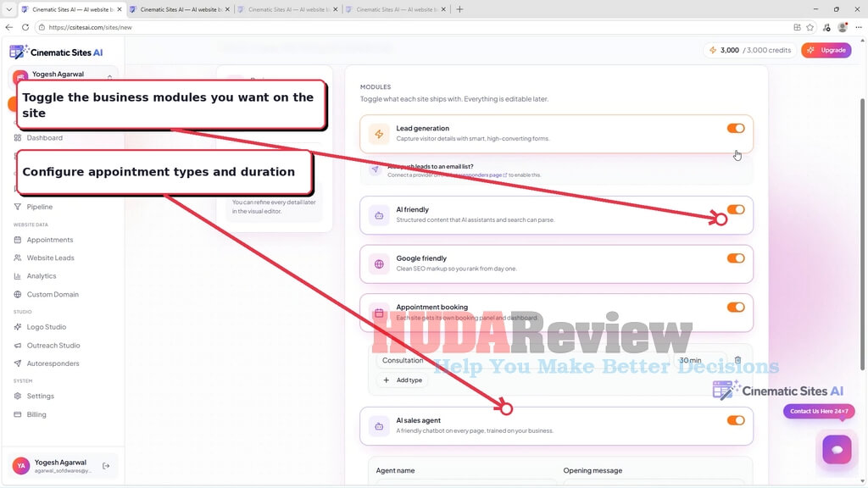The height and width of the screenshot is (488, 868).
Task: Click the sign out icon beside Yogesh Agarwal
Action: 106,466
